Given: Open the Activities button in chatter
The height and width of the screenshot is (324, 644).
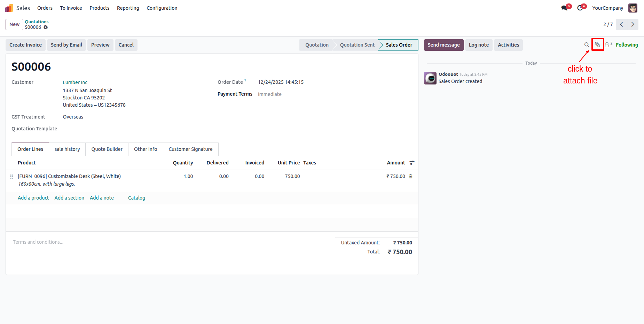Looking at the screenshot, I should [x=508, y=45].
